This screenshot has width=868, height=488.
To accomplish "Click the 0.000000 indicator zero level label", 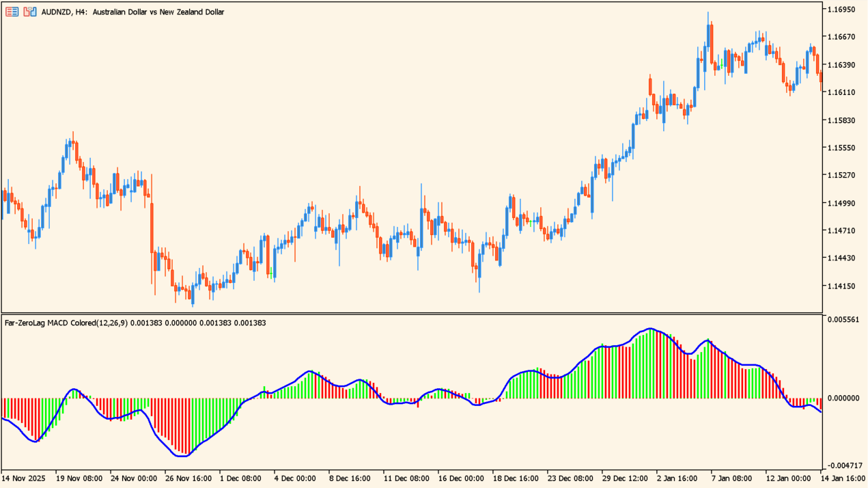I will coord(843,398).
